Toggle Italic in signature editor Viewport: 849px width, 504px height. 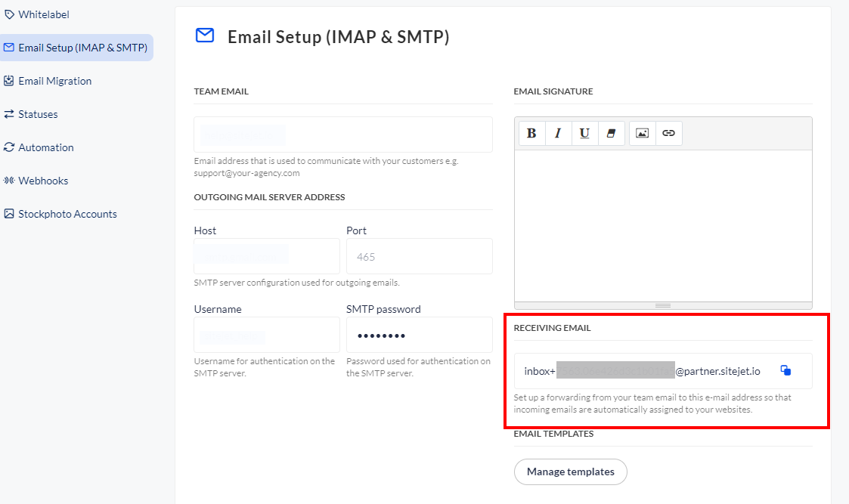[x=558, y=133]
